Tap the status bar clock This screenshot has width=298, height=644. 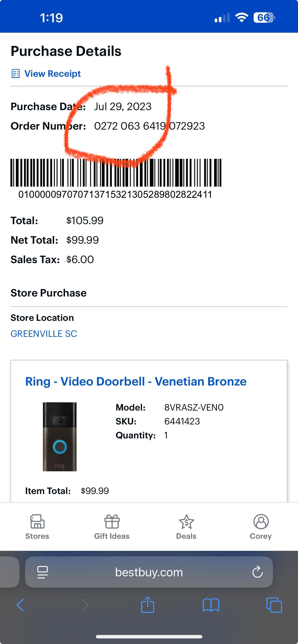(51, 18)
